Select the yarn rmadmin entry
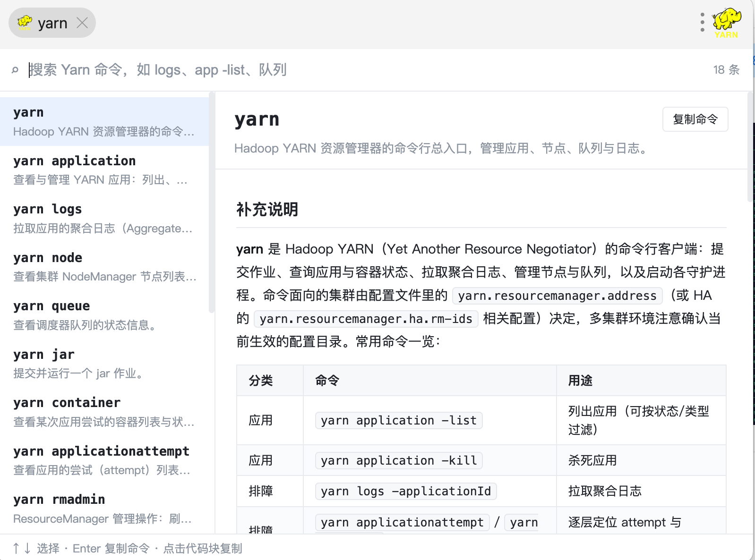The height and width of the screenshot is (560, 755). (104, 509)
